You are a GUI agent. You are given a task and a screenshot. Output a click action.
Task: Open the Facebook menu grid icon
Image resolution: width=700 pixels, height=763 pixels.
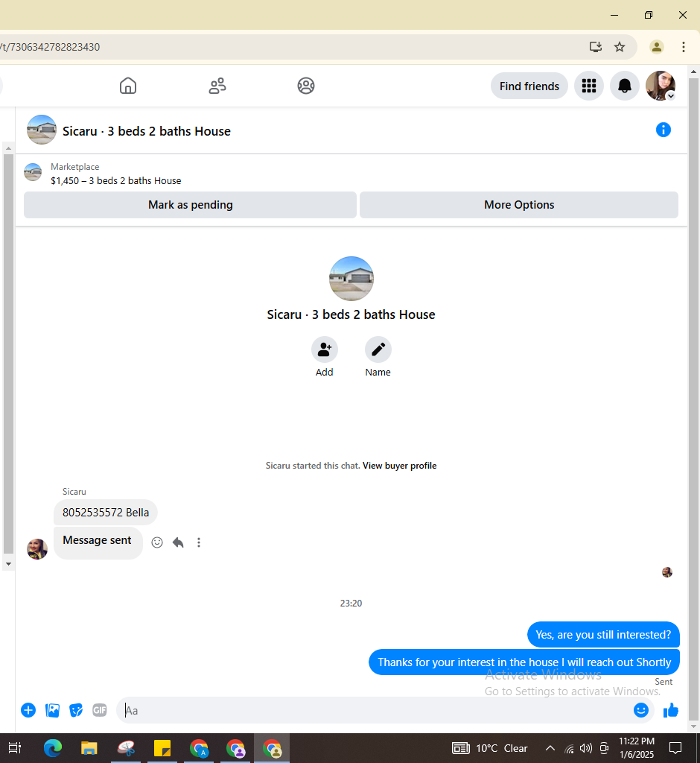588,86
